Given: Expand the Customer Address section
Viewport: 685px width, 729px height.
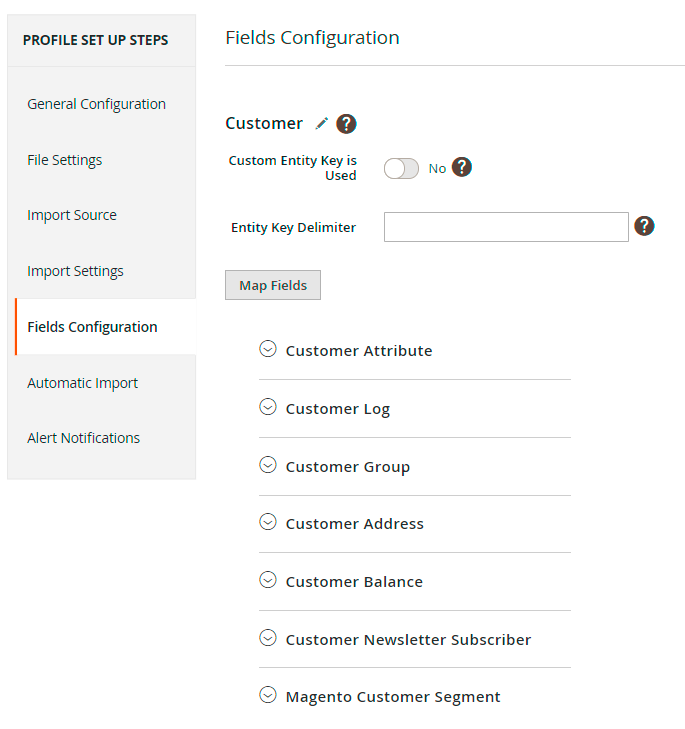Looking at the screenshot, I should pyautogui.click(x=354, y=524).
